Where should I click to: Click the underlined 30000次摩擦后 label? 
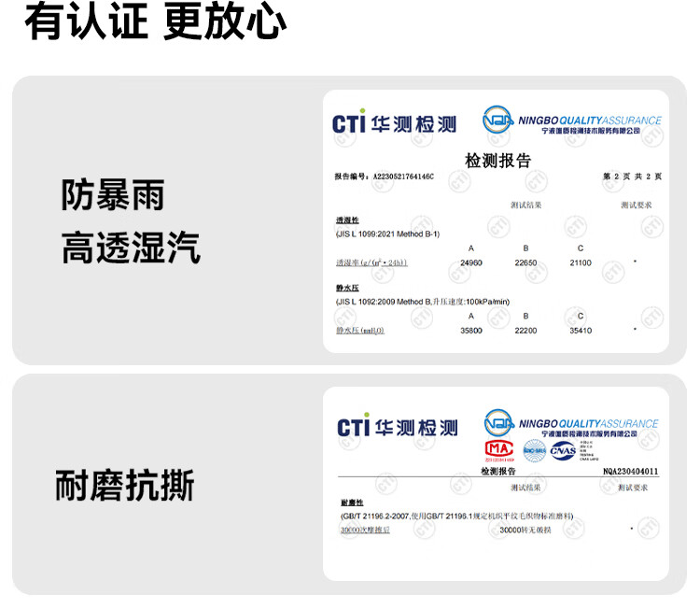(x=366, y=530)
